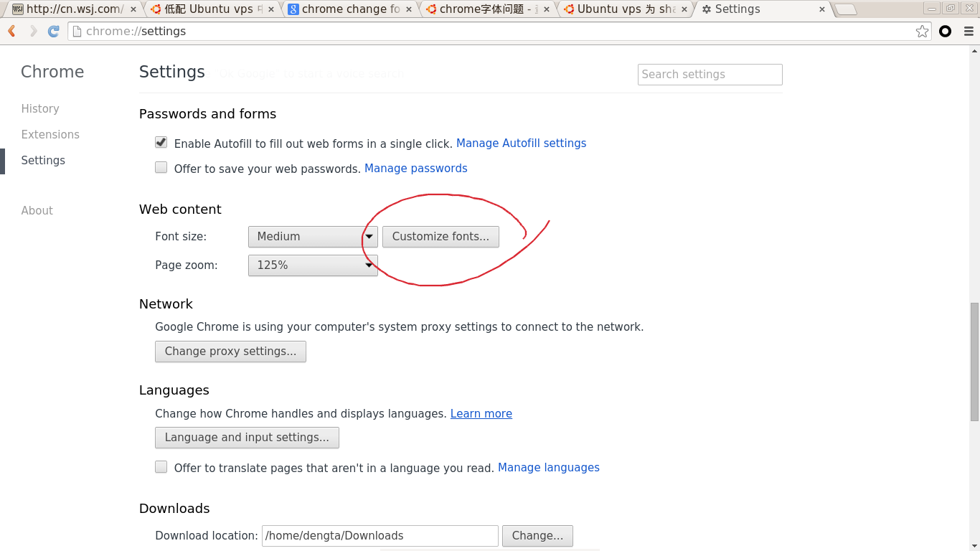Close the chrome change fo tab

tap(409, 9)
